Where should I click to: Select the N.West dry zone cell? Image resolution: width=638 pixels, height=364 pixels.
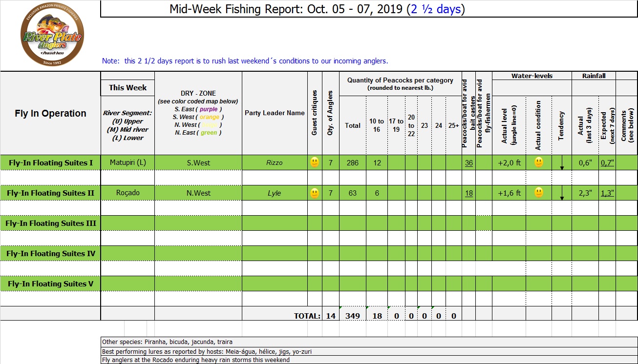[198, 193]
